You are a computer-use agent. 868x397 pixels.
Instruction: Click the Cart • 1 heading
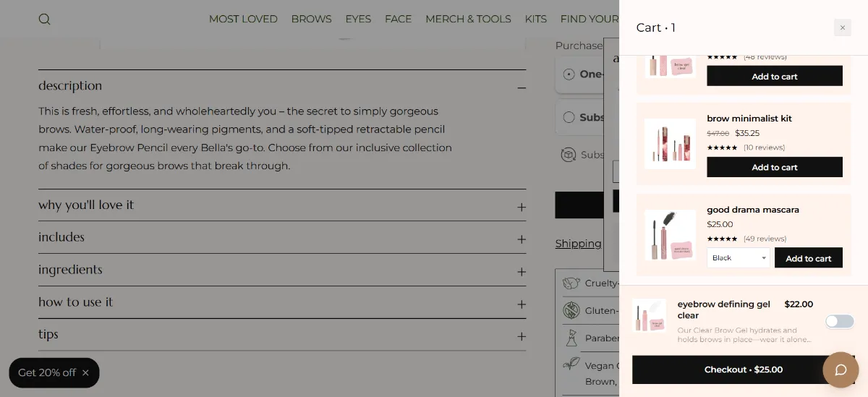[x=656, y=27]
